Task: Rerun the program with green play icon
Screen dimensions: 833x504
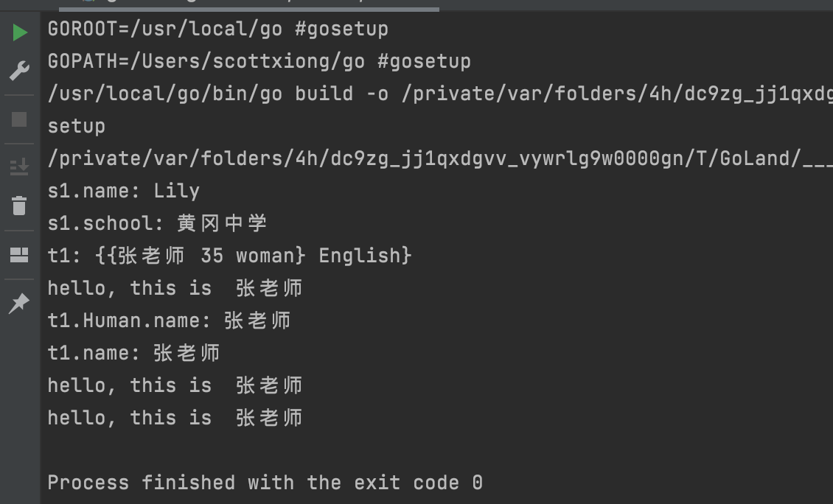Action: [x=20, y=32]
